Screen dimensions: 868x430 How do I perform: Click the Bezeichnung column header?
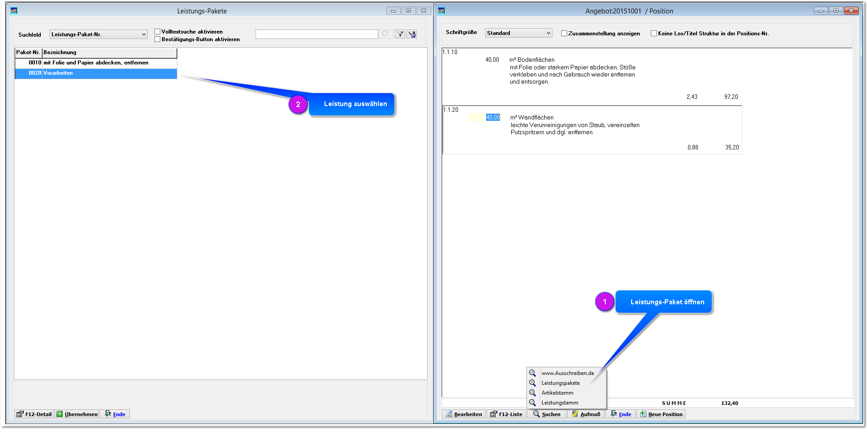pyautogui.click(x=110, y=53)
